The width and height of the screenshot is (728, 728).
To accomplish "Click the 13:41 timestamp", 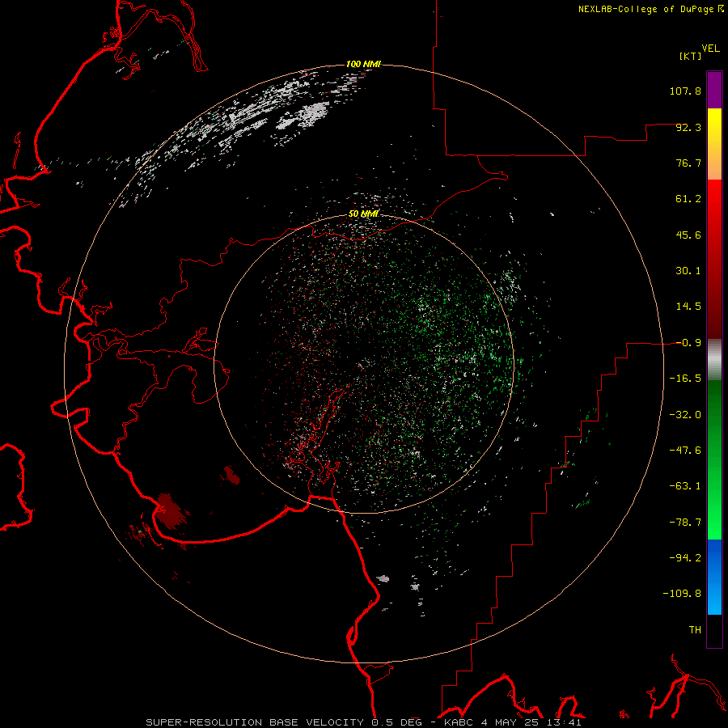I will click(564, 722).
